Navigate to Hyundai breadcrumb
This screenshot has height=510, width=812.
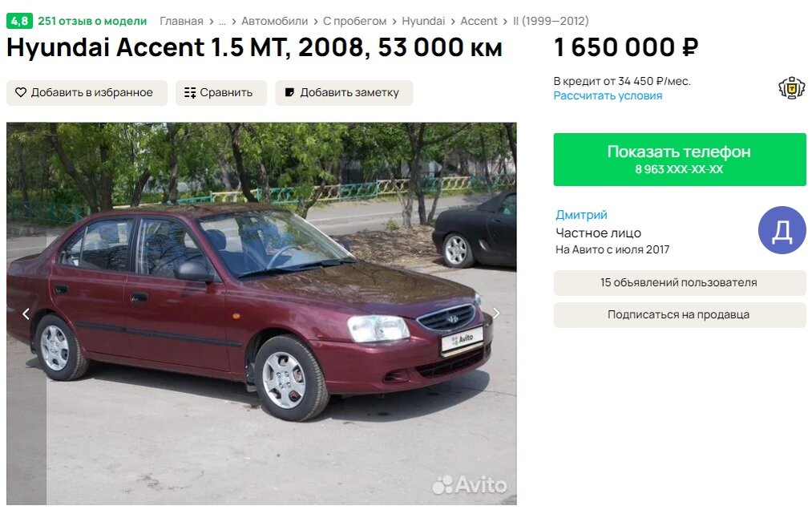423,21
